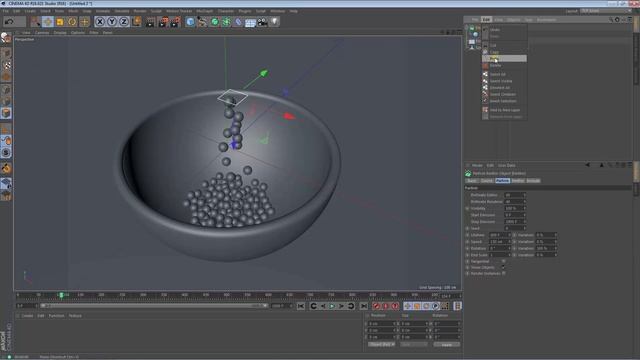Toggle X axis lock
The height and width of the screenshot is (360, 640).
pos(100,21)
